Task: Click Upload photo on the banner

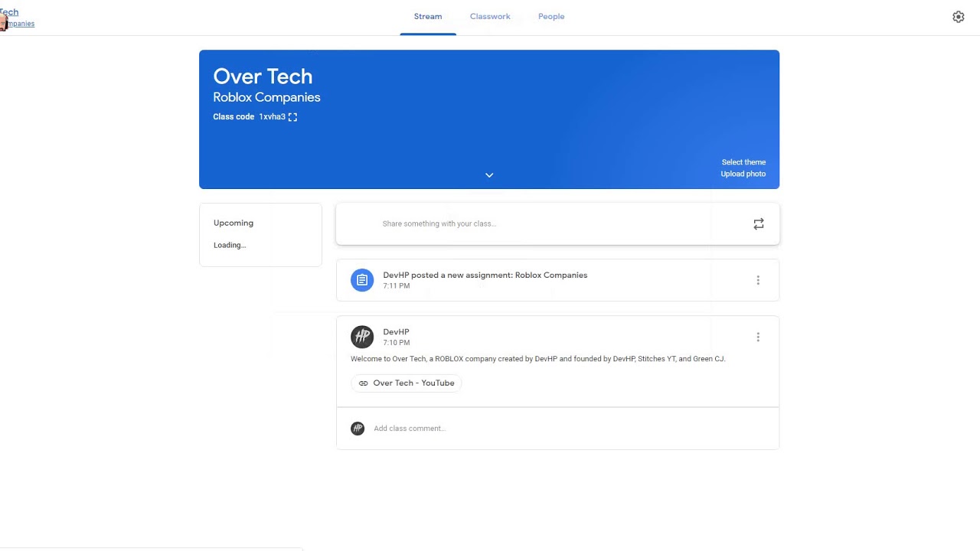Action: click(743, 174)
